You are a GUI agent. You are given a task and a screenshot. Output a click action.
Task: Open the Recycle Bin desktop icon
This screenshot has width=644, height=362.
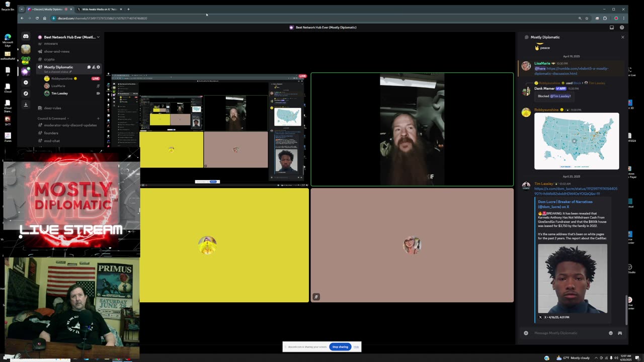pos(8,5)
